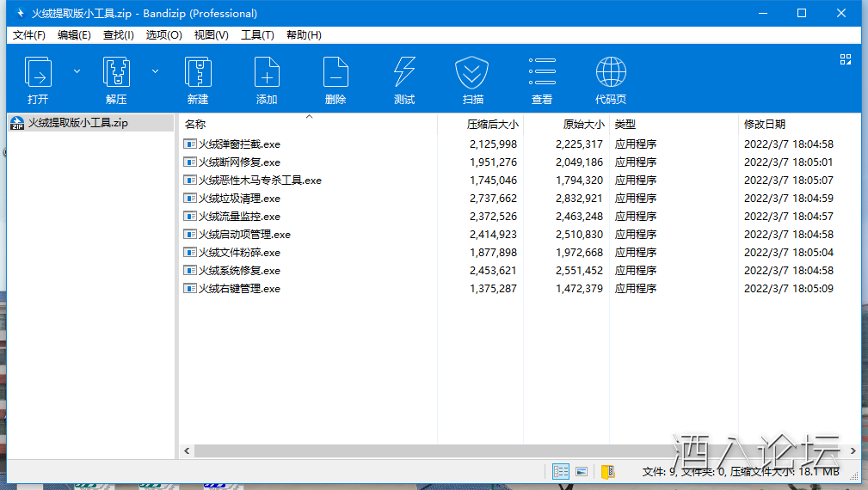868x490 pixels.
Task: Click date 2022/3/7 18:05:07
Action: [788, 181]
